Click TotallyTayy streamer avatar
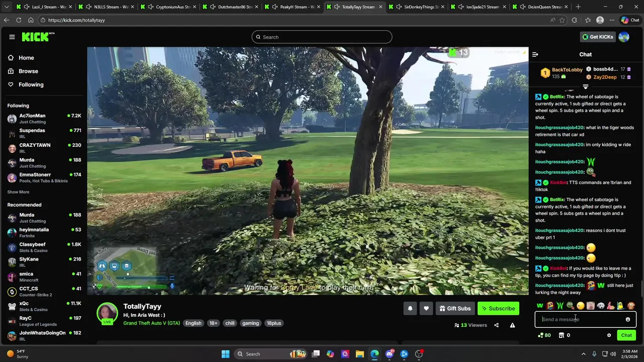Screen dimensions: 644x362 [x=107, y=313]
